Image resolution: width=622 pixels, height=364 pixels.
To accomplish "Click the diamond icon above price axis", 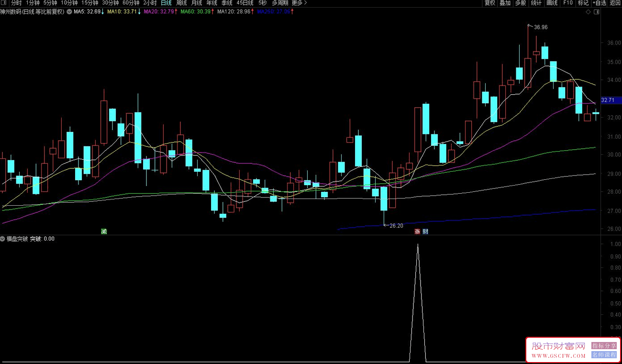I will 588,12.
